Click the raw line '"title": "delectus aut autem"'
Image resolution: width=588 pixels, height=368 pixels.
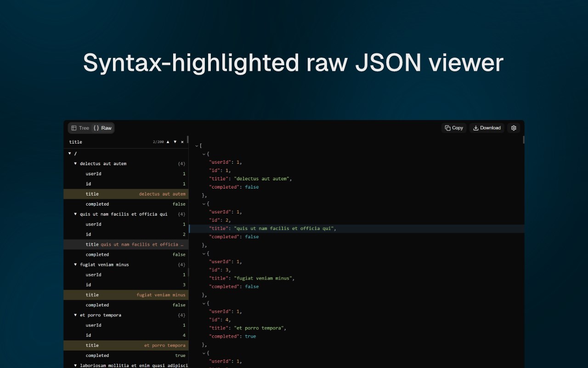point(250,179)
